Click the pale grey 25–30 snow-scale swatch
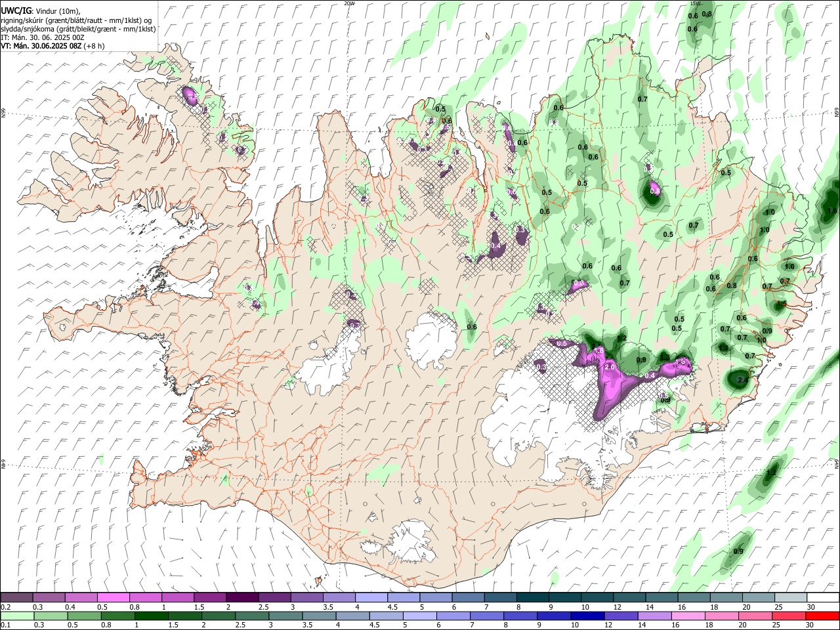Image resolution: width=840 pixels, height=630 pixels. 791,597
